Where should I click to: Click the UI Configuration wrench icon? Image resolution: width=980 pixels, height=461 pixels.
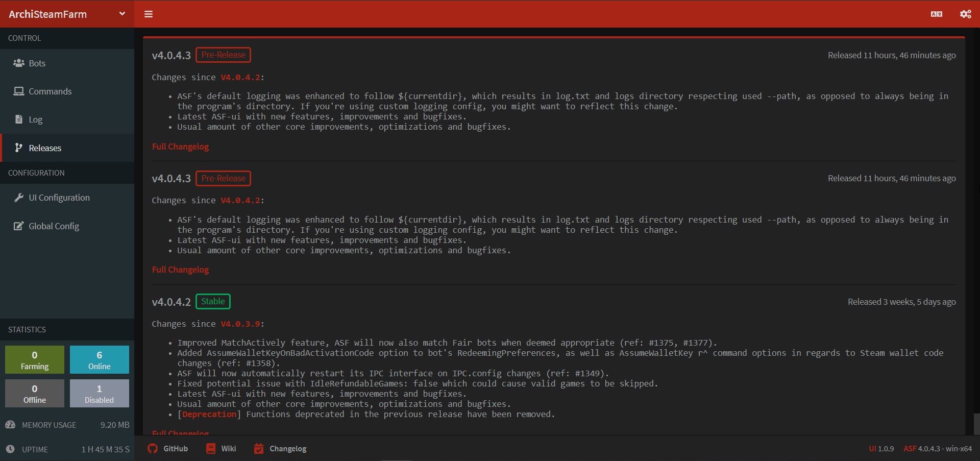coord(19,198)
